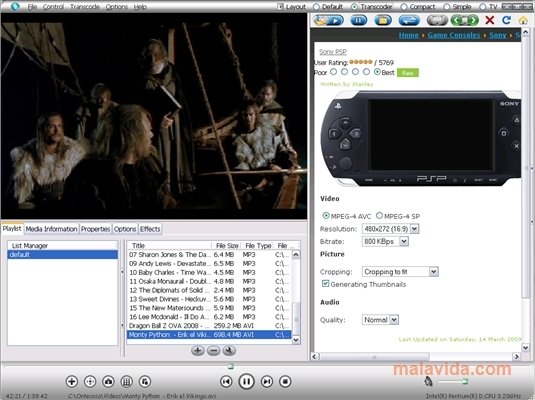Select the default list in List Manager

coord(62,255)
